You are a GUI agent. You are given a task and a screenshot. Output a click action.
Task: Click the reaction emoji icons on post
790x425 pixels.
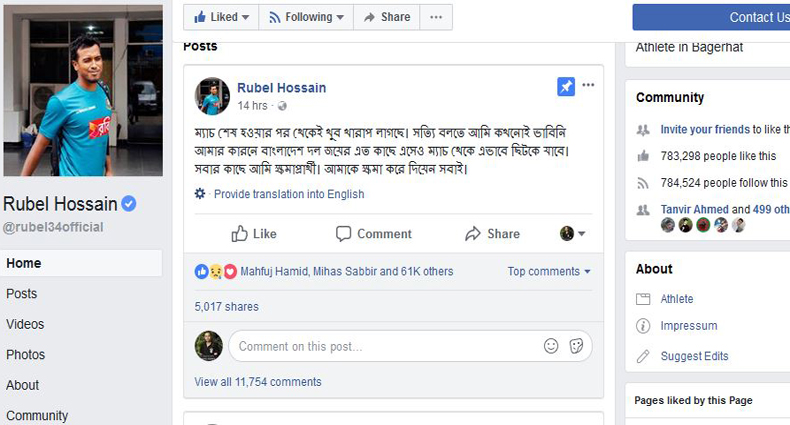216,271
